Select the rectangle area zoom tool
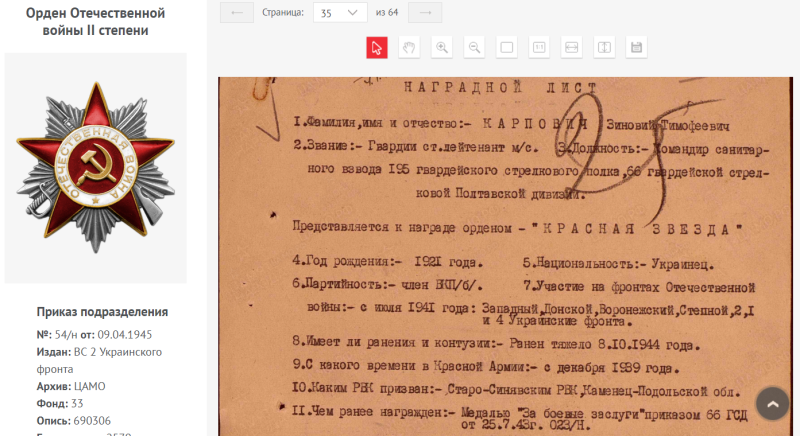The width and height of the screenshot is (800, 436). coord(507,47)
